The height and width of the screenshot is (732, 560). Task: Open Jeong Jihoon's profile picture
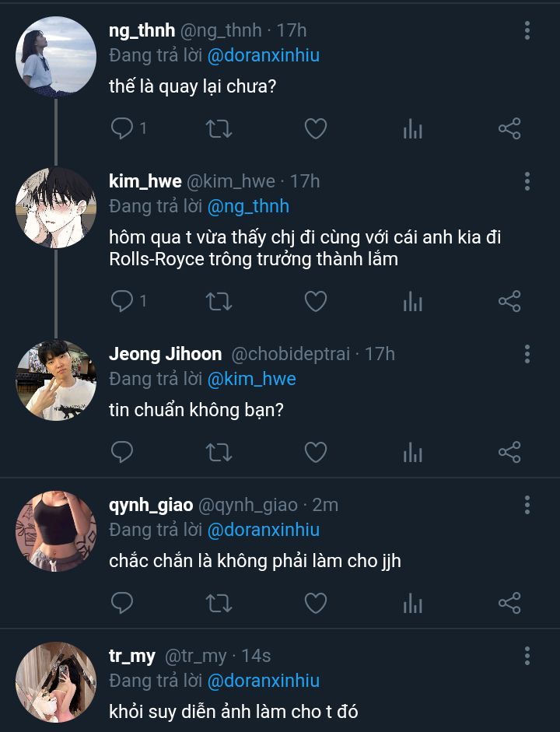pos(56,380)
